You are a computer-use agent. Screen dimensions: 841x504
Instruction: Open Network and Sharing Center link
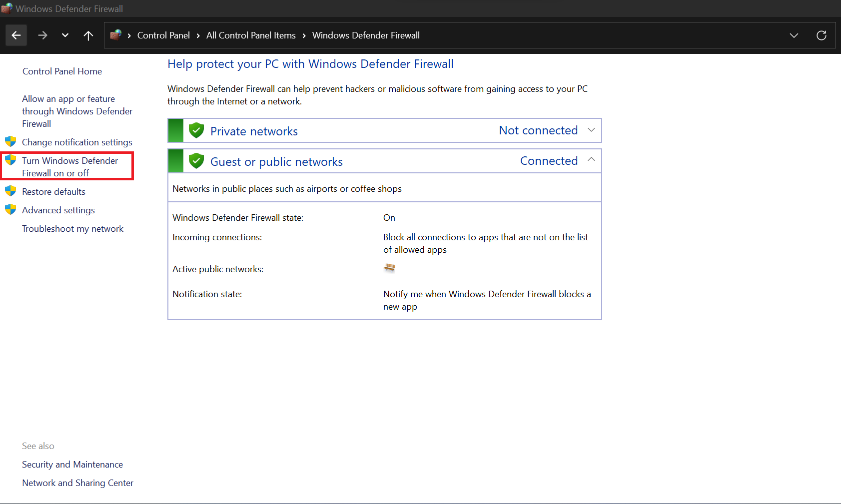pyautogui.click(x=77, y=483)
